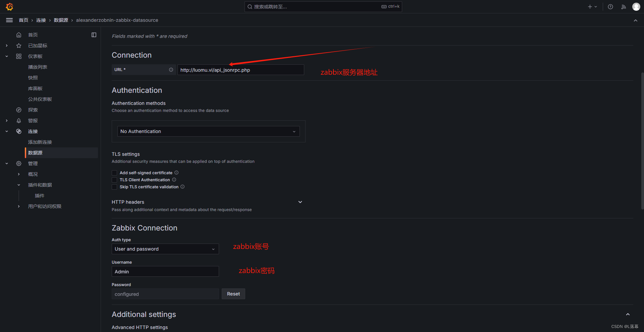Click the plus add-new icon
This screenshot has height=332, width=644.
coord(590,7)
